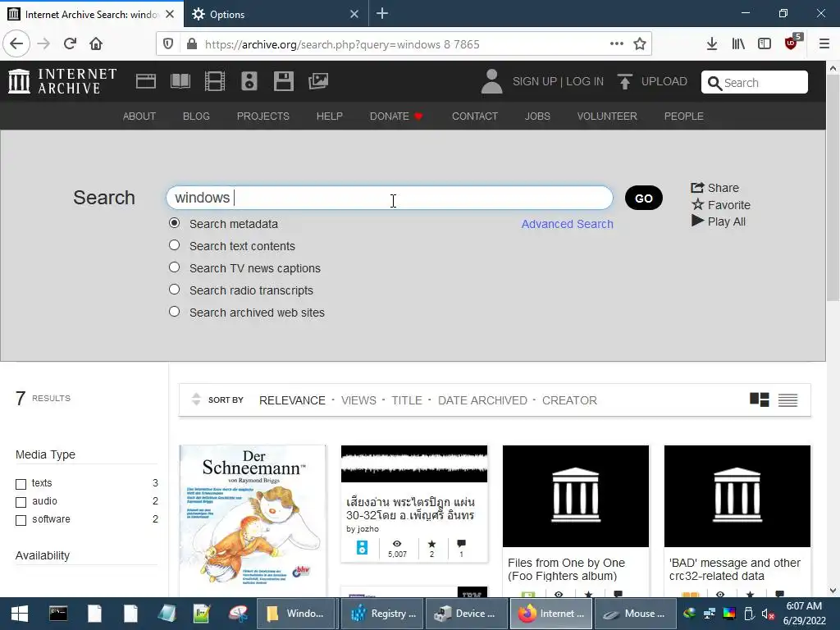Click the user avatar icon
This screenshot has width=840, height=630.
(x=491, y=81)
